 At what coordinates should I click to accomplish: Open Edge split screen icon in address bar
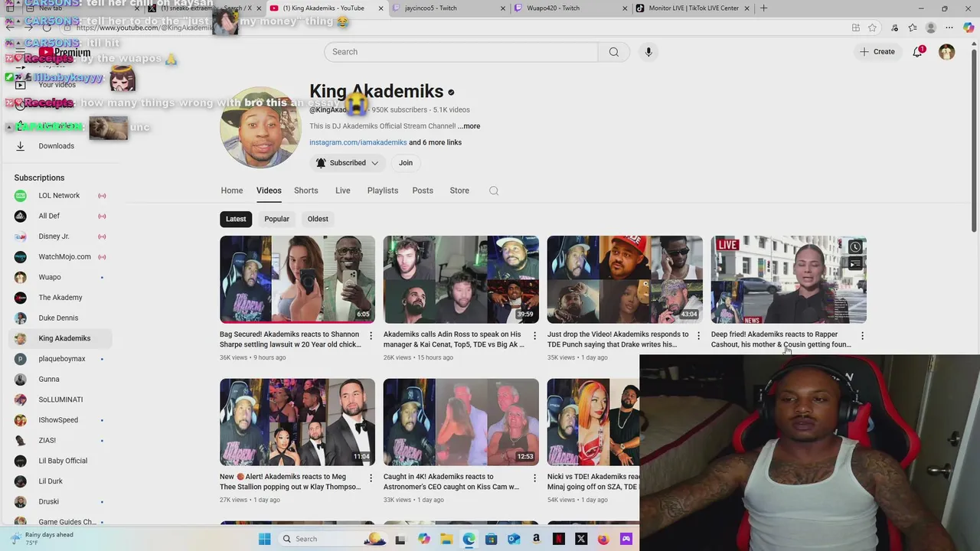(855, 28)
